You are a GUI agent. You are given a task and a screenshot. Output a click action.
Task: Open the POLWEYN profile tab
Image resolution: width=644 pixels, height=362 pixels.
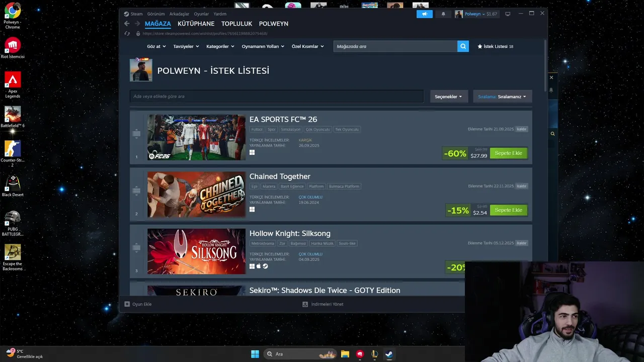coord(274,24)
